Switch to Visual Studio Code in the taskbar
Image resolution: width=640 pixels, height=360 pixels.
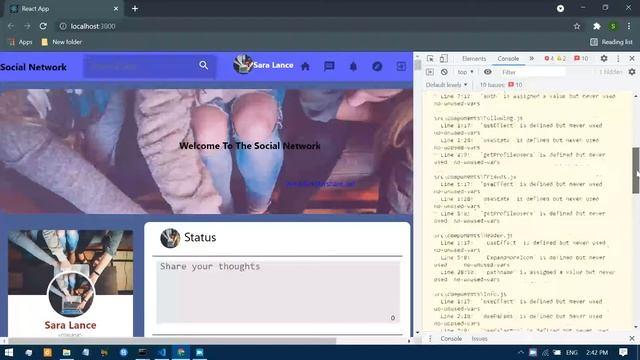162,352
